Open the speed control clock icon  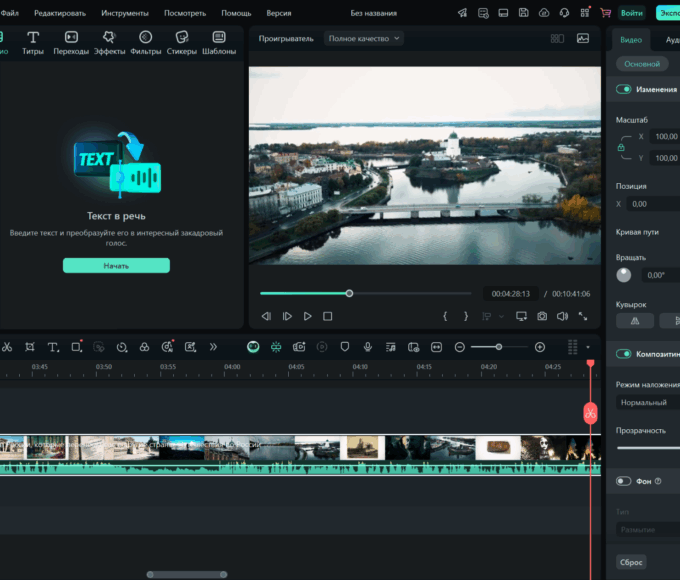pos(122,347)
